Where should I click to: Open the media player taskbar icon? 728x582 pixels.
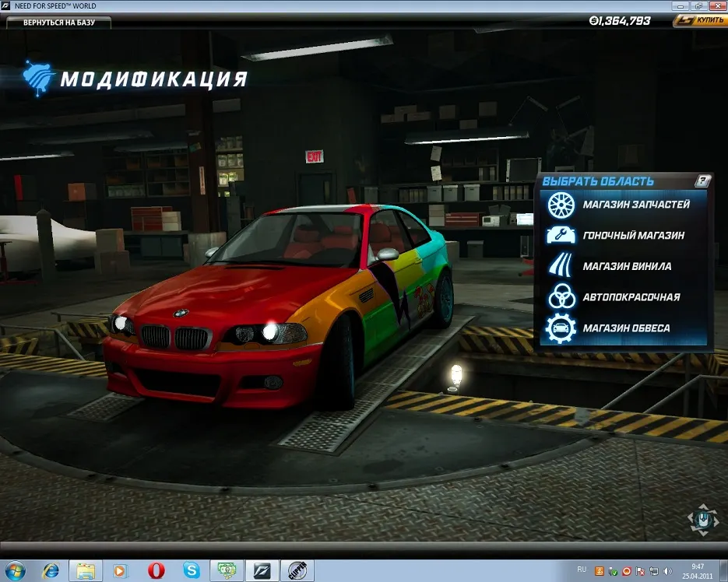[x=120, y=570]
